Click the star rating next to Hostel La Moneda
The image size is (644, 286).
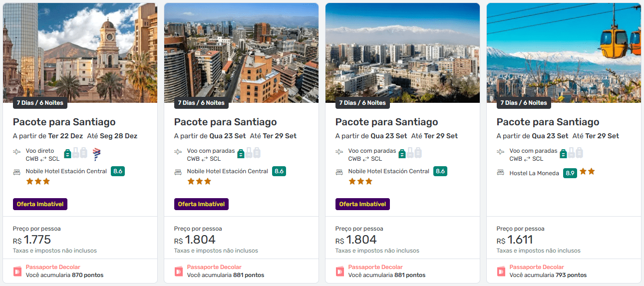coord(587,172)
